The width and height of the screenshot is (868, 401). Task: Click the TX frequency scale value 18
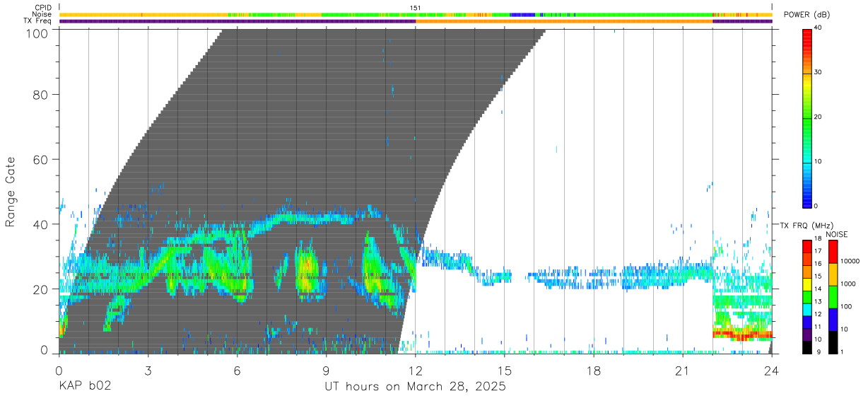818,240
